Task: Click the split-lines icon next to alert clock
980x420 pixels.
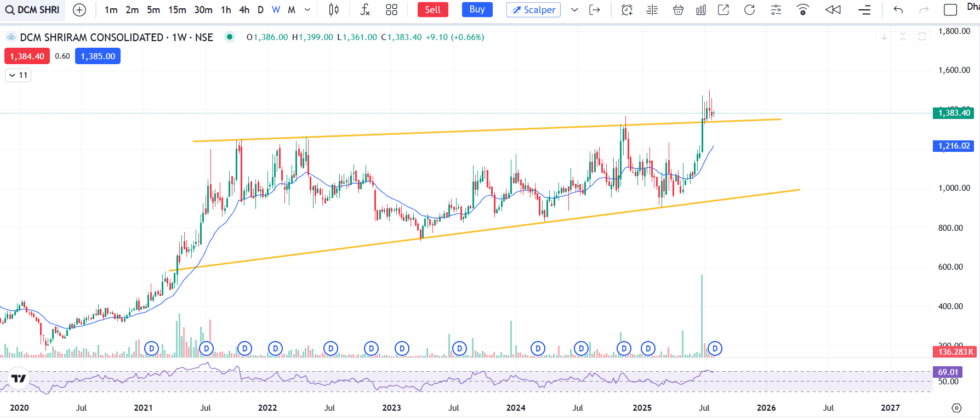Action: pos(652,10)
